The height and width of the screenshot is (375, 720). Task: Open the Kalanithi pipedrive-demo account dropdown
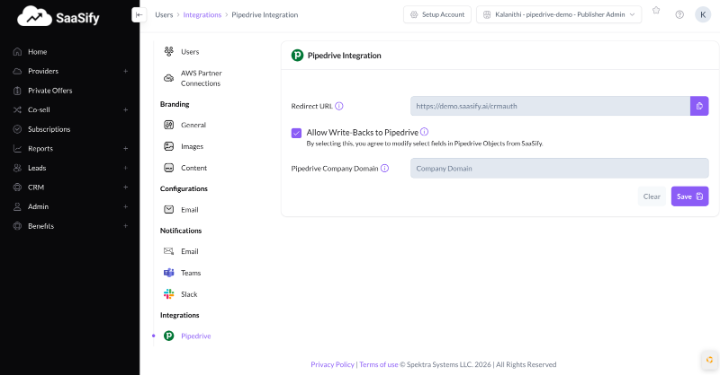[x=559, y=15]
